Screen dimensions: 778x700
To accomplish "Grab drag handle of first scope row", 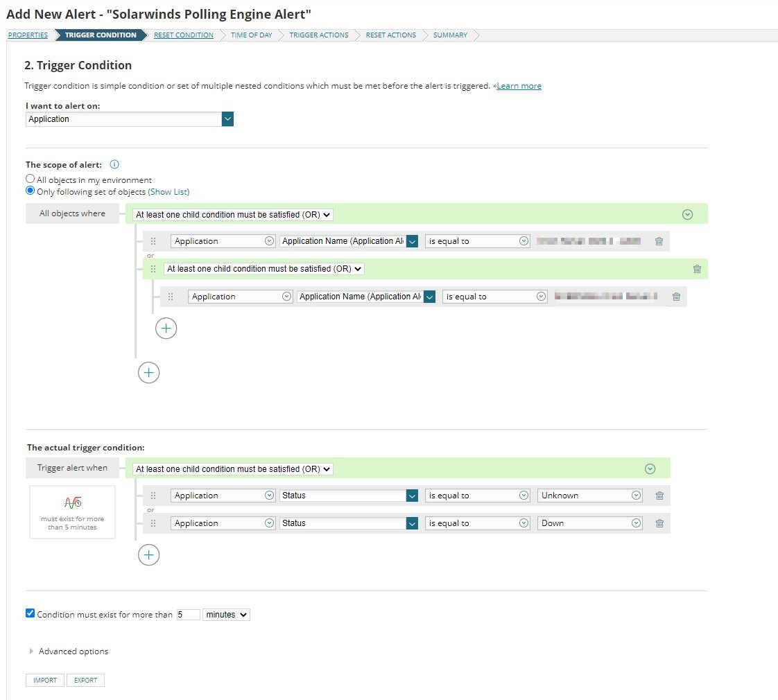I will tap(153, 241).
